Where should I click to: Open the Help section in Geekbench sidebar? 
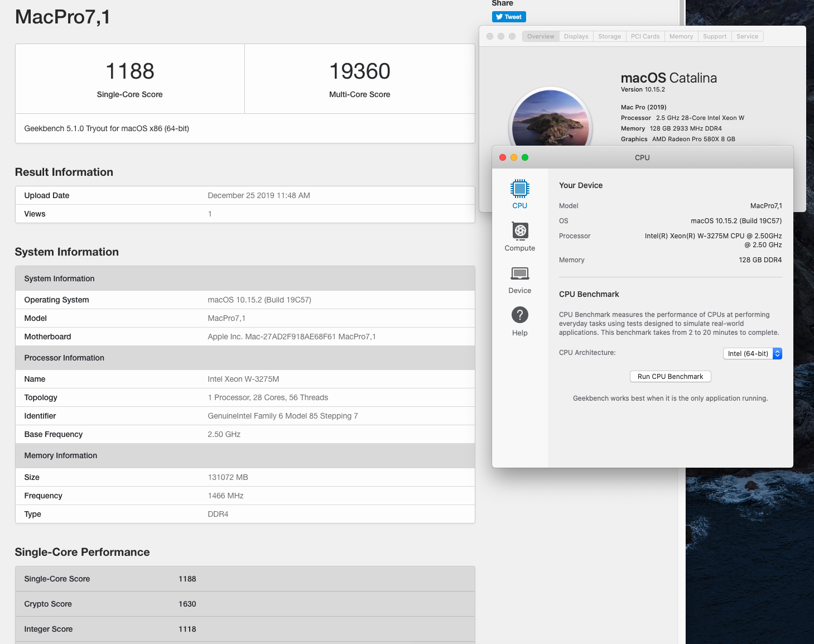519,321
